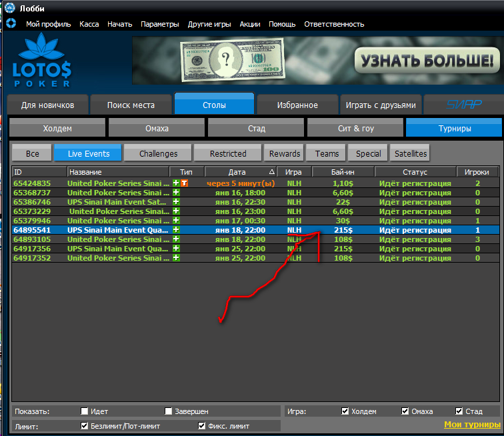Select Live Events filter
Screen dimensions: 504x436
[x=88, y=153]
